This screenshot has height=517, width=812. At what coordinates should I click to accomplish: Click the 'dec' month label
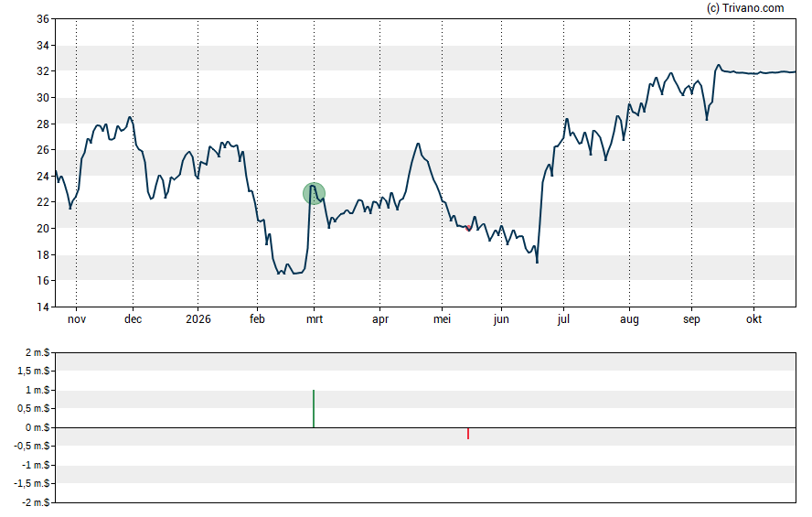(134, 319)
